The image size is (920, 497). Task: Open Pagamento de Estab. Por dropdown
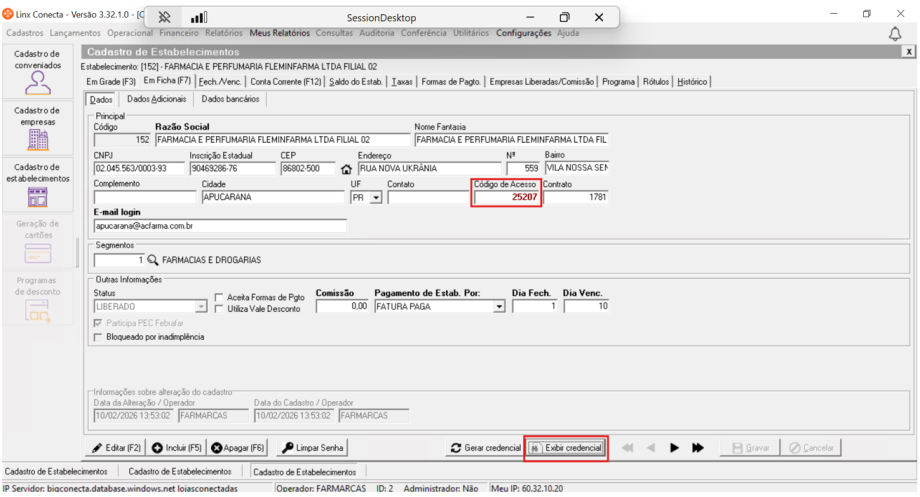pyautogui.click(x=499, y=307)
